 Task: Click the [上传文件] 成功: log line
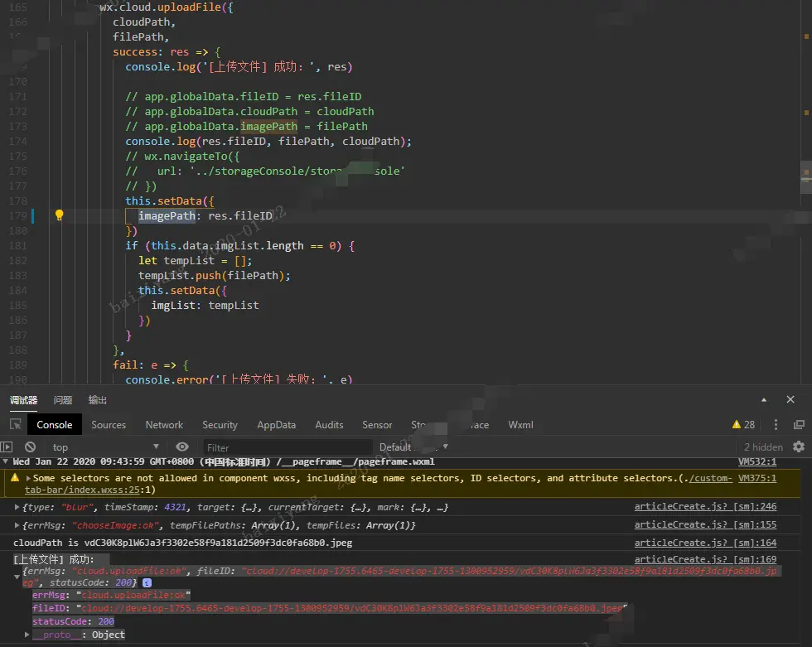(x=54, y=559)
